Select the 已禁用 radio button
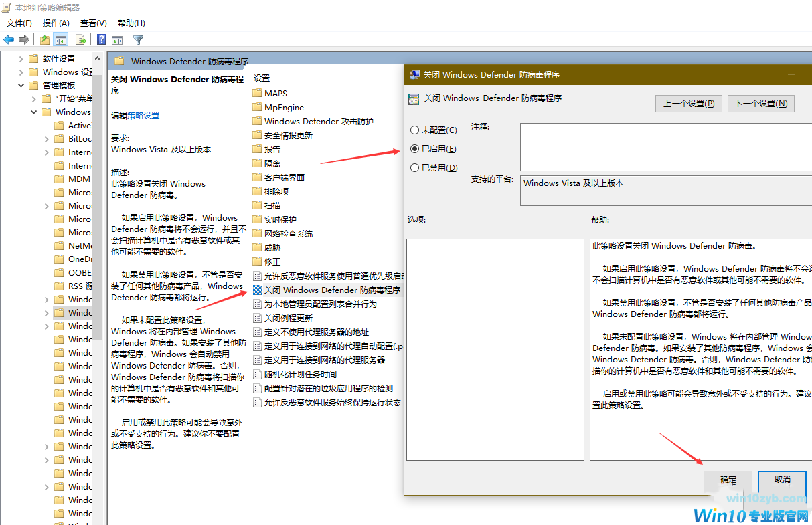The width and height of the screenshot is (812, 525). (415, 167)
